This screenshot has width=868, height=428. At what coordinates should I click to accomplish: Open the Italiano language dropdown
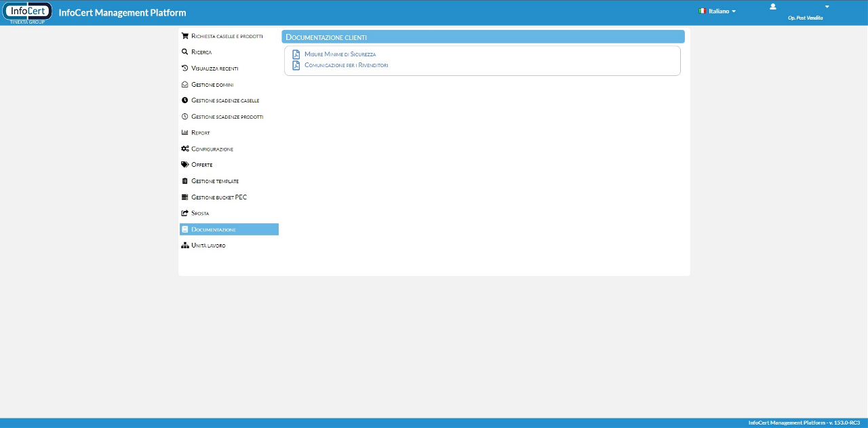717,12
